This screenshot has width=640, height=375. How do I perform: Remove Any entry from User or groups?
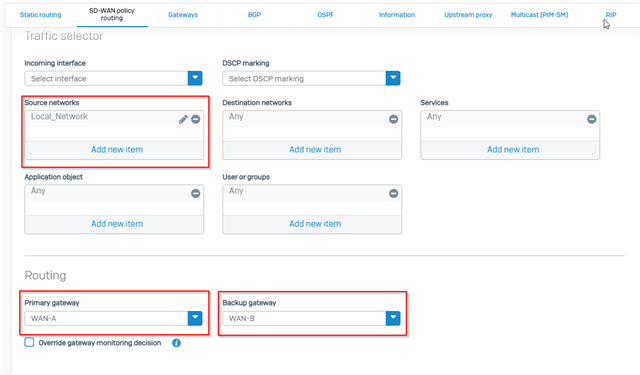point(393,193)
